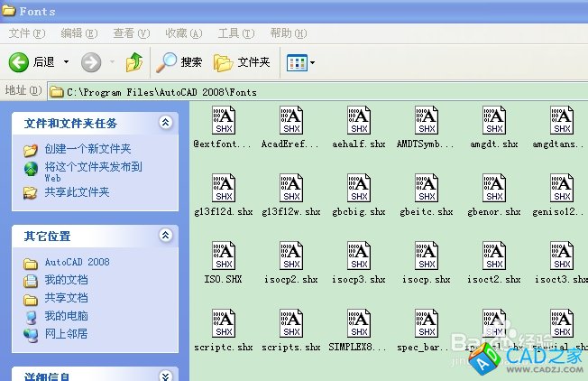Select the gbcbig.shx file icon

pos(359,188)
